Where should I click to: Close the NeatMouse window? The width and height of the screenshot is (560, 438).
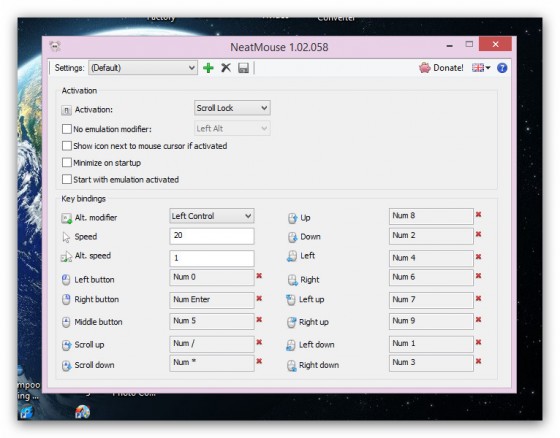pyautogui.click(x=495, y=44)
